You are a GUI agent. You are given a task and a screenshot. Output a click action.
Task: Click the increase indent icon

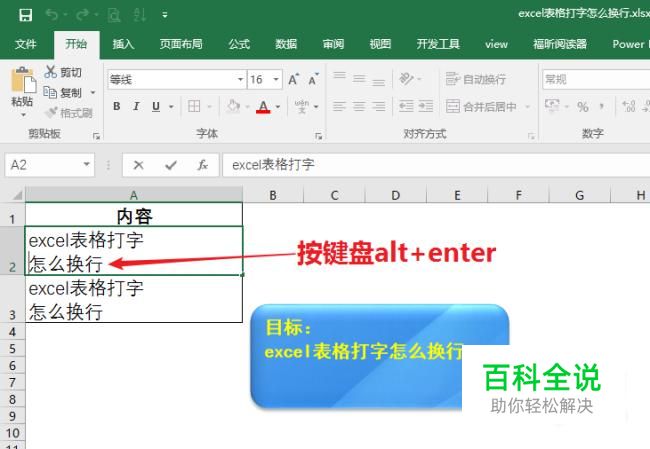coord(425,107)
